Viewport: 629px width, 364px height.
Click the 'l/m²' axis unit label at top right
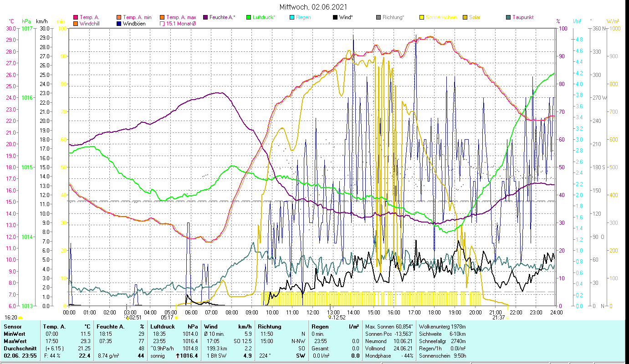coord(578,21)
